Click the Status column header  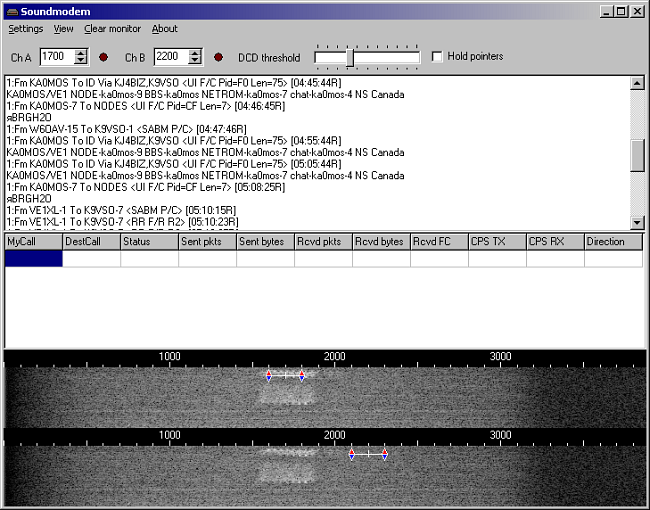coord(150,242)
